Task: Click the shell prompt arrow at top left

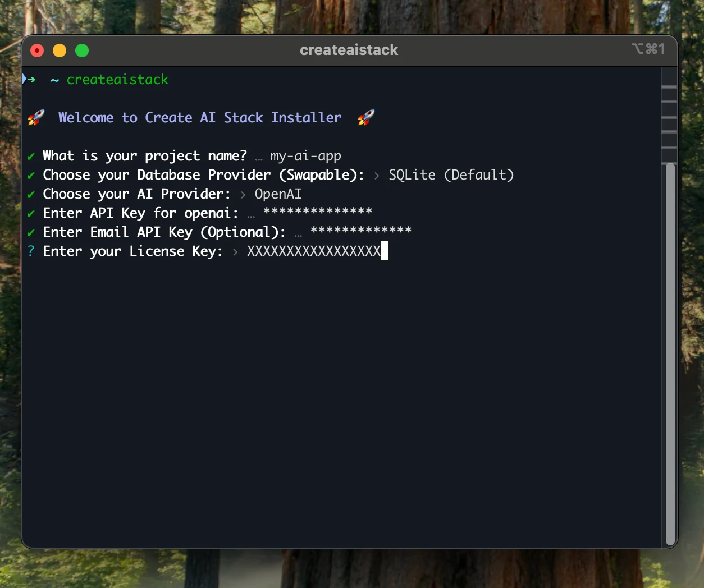Action: 29,80
